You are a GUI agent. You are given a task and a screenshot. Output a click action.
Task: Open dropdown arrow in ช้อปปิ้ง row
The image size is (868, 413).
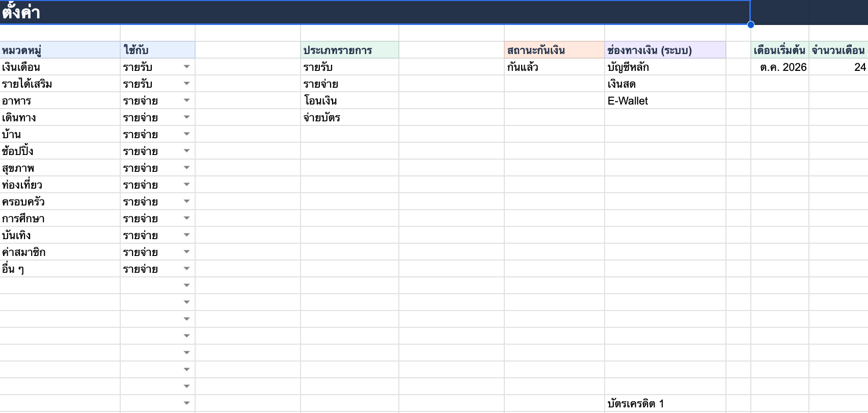click(186, 151)
